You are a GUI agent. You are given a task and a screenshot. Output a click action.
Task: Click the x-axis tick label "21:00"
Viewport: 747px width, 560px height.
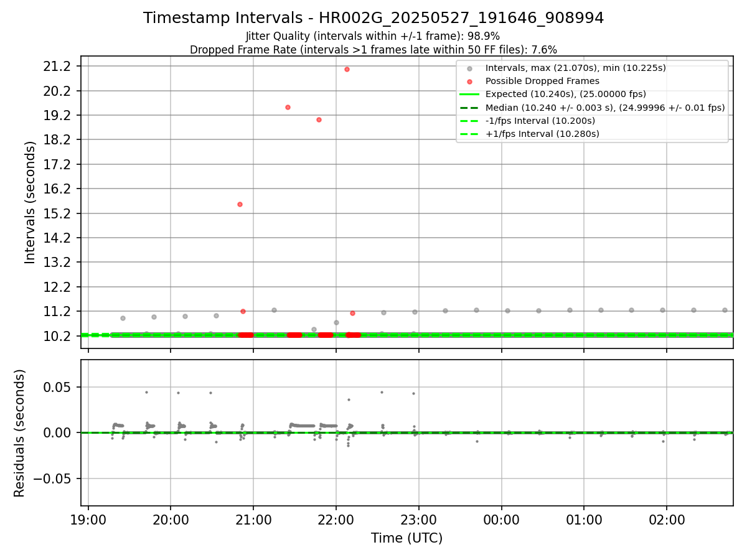tap(253, 520)
